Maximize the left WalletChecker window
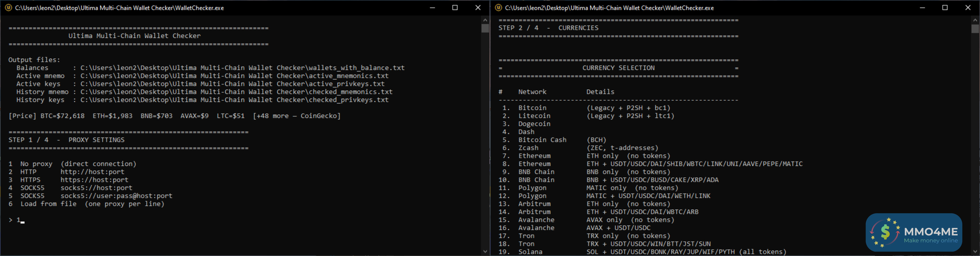This screenshot has width=980, height=256. tap(455, 8)
